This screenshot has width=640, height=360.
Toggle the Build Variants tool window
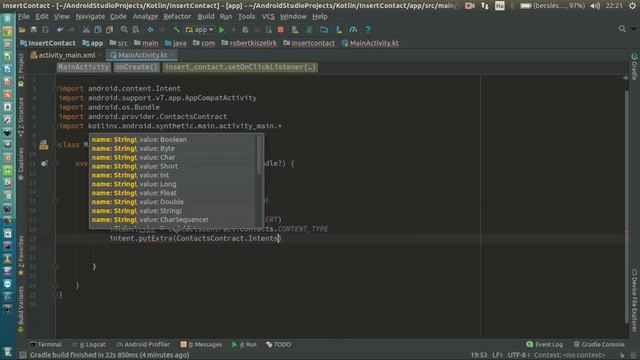click(21, 309)
